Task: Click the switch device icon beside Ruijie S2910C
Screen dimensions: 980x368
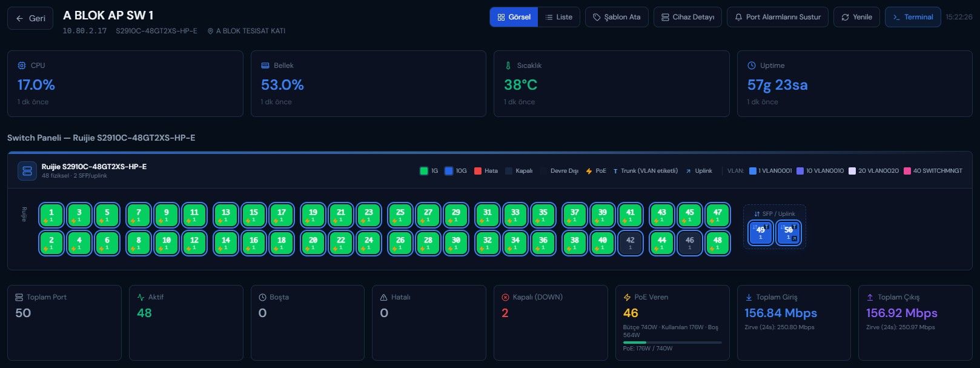Action: [27, 171]
